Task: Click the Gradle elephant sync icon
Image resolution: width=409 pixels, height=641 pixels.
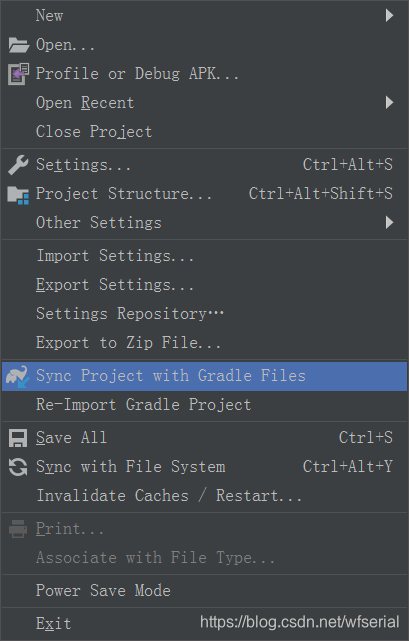Action: (17, 376)
